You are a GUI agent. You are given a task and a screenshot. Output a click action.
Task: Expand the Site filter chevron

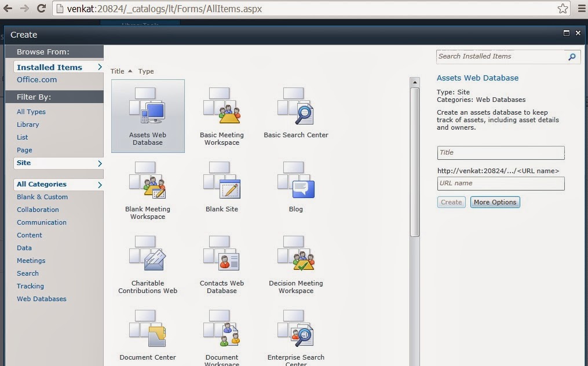[x=100, y=163]
